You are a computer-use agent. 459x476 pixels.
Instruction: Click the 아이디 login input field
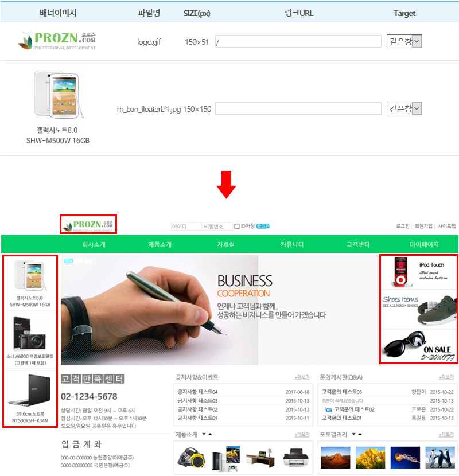click(x=186, y=227)
